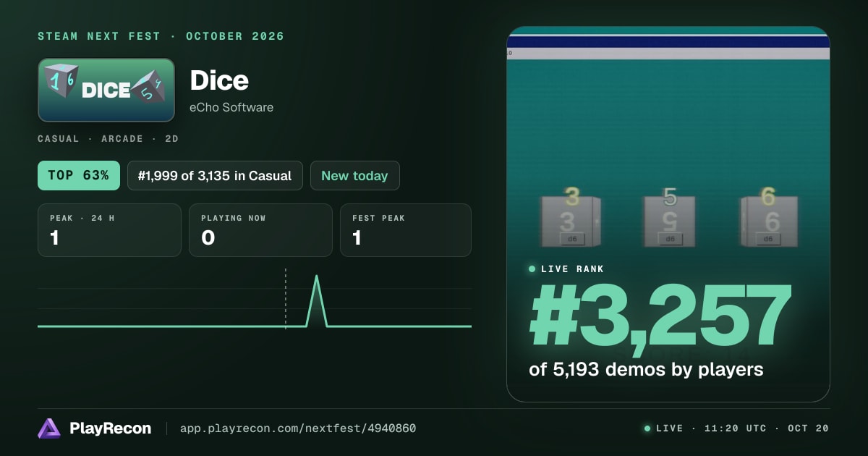Screen dimensions: 868x456
Task: Click the New today tag
Action: pyautogui.click(x=354, y=175)
